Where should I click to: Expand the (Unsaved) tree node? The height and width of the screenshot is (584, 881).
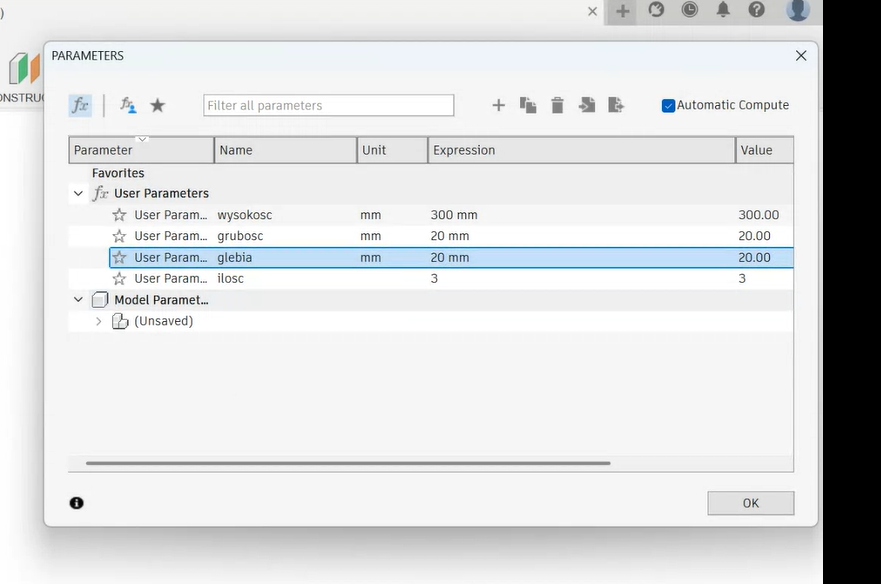[x=98, y=321]
